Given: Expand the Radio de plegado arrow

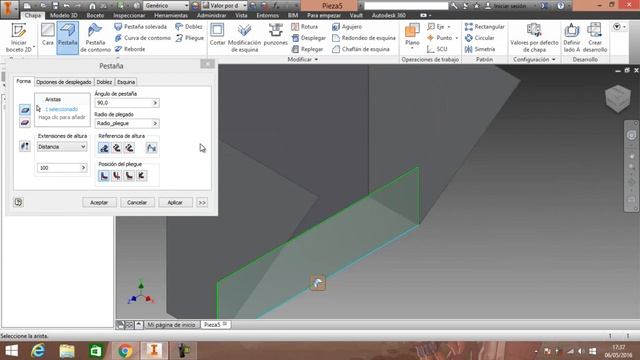Looking at the screenshot, I should (155, 123).
